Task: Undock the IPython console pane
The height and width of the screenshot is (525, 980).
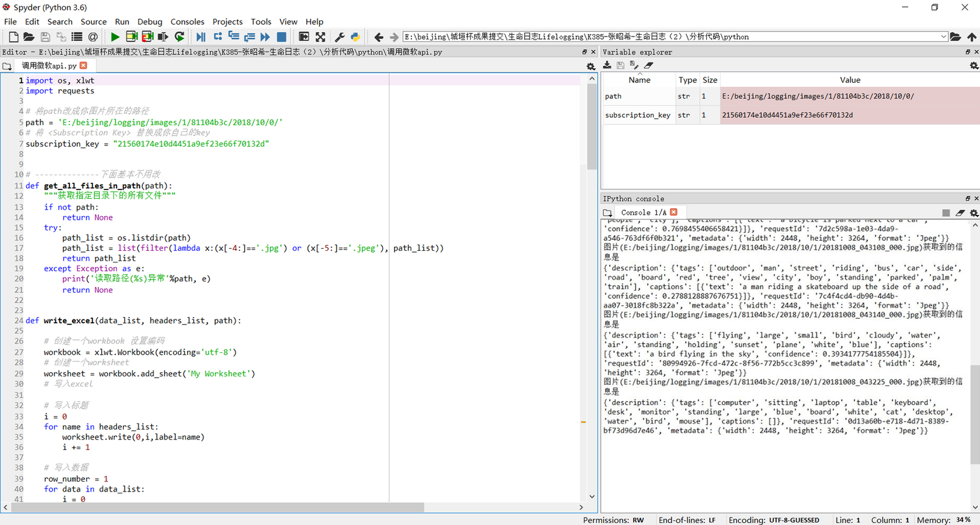Action: (968, 199)
